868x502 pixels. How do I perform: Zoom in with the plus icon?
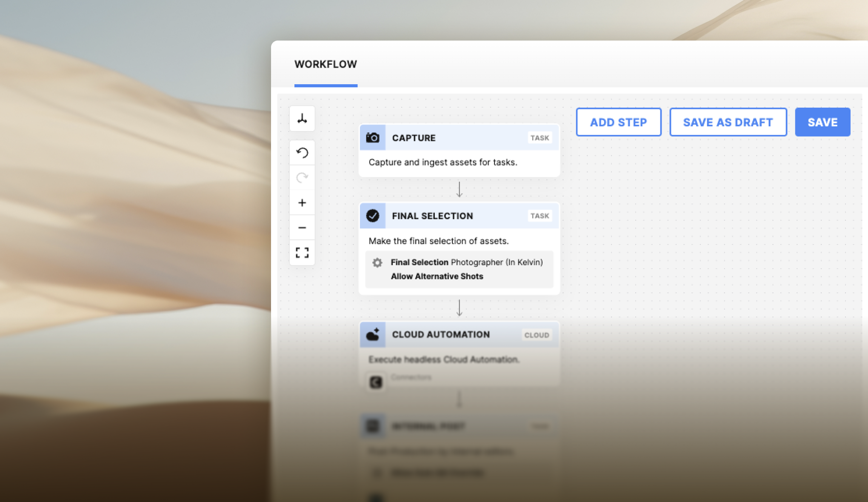[302, 203]
